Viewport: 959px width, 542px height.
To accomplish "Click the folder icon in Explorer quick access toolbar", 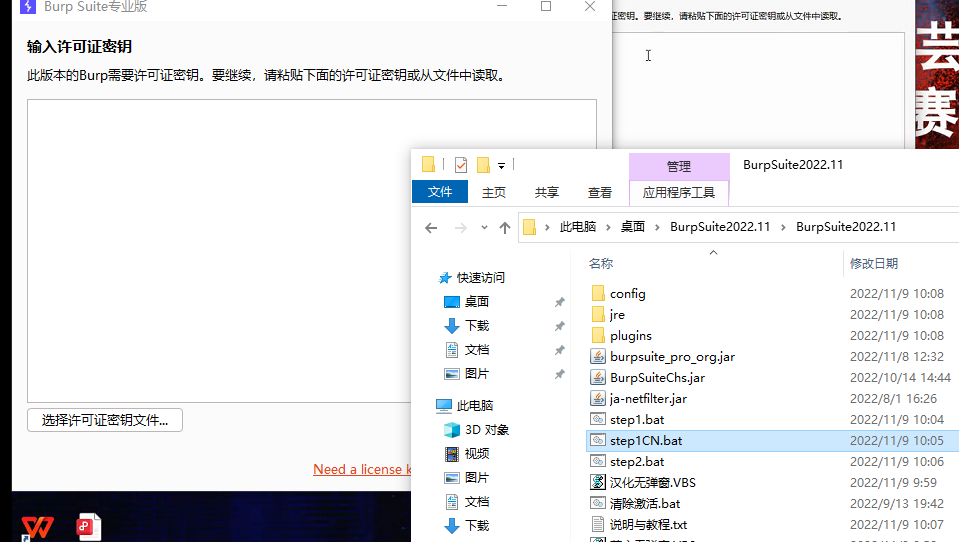I will (428, 164).
